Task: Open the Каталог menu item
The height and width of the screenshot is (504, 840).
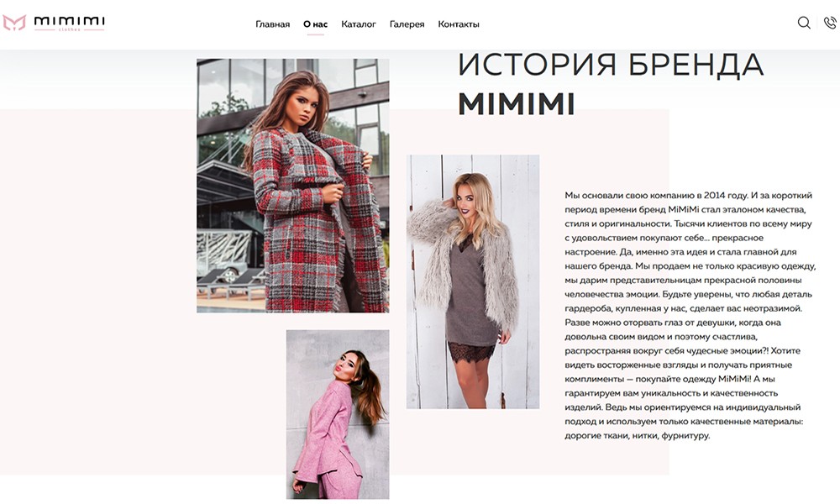Action: pos(359,24)
